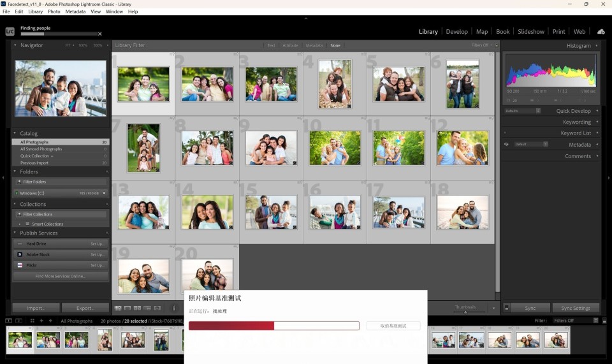
Task: Open the Metadata menu
Action: (75, 11)
